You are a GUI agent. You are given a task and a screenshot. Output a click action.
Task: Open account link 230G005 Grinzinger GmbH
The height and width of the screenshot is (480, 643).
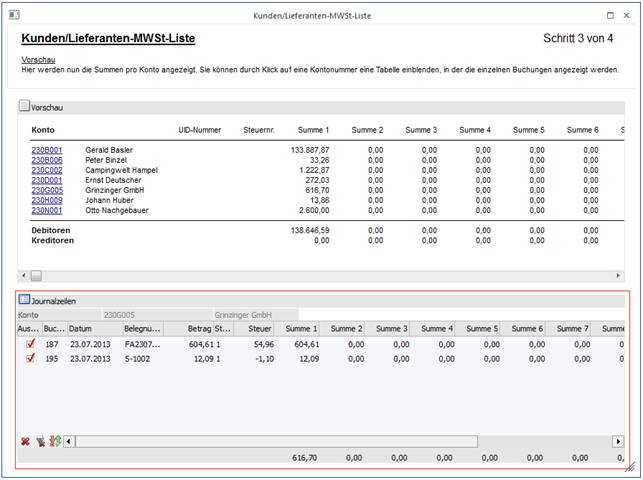tap(47, 190)
